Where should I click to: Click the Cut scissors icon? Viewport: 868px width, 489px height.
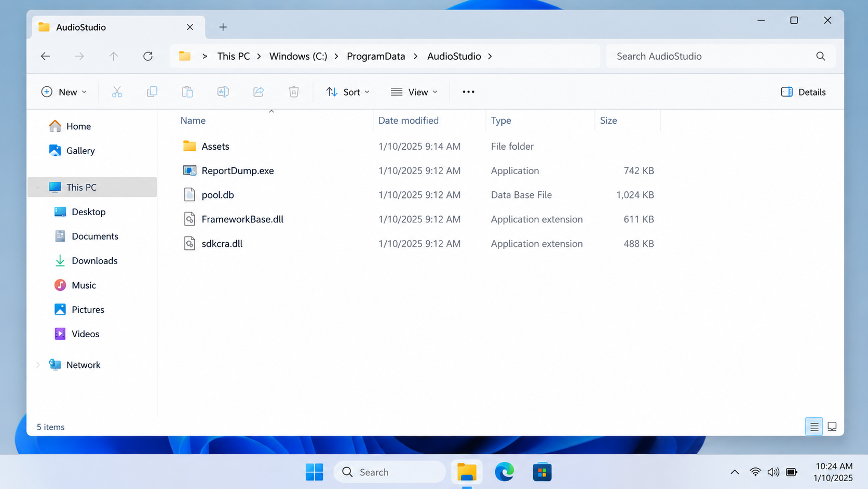point(117,92)
